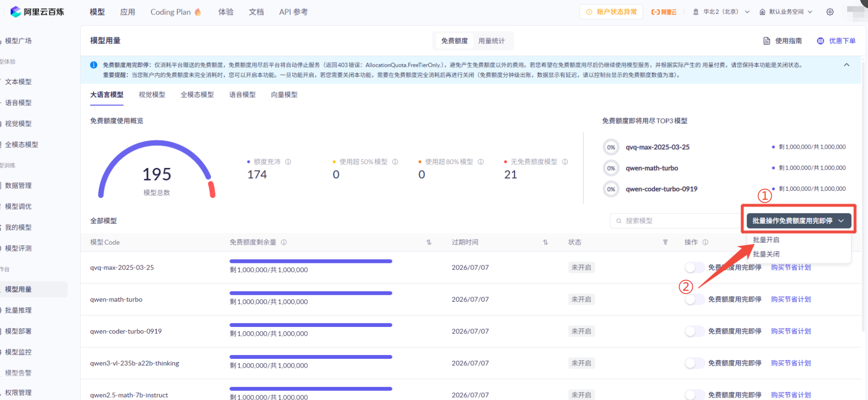
Task: Select the 用量统计 segment
Action: coord(491,41)
